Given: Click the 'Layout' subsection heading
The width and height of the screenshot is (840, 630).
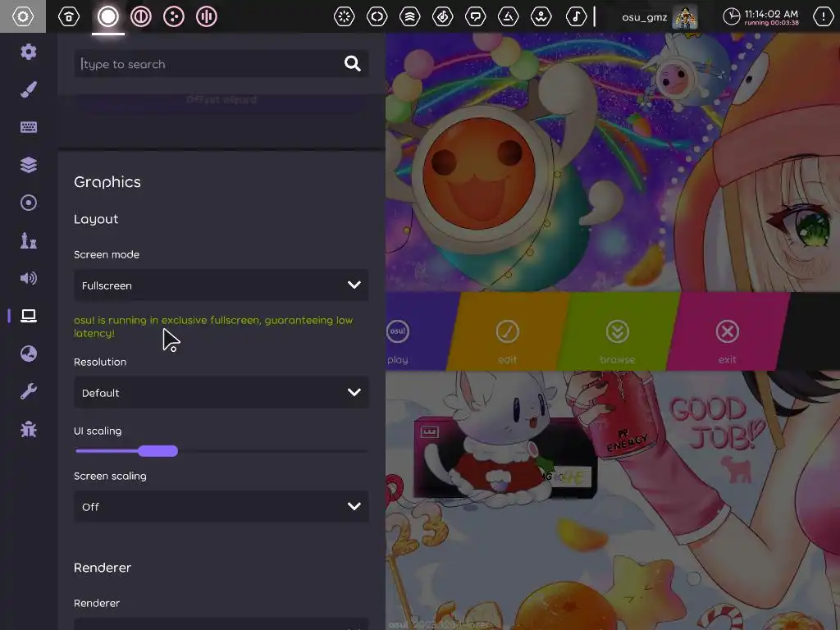Looking at the screenshot, I should pos(96,219).
